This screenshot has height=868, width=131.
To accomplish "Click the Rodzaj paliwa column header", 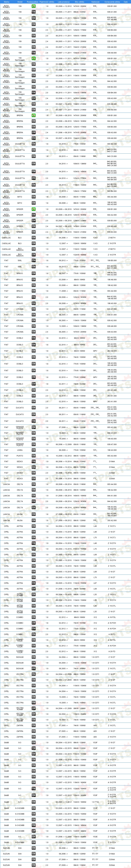I will tap(32, 2).
